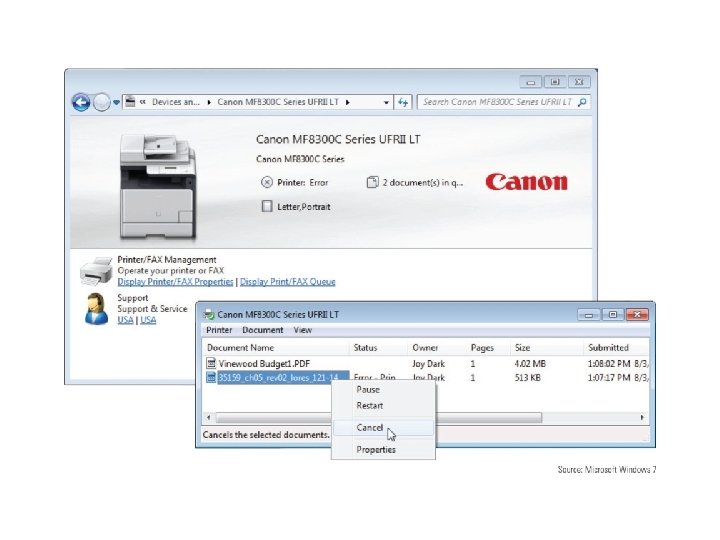Close the Devices and Printers window
Viewport: 720px width, 540px height.
579,82
